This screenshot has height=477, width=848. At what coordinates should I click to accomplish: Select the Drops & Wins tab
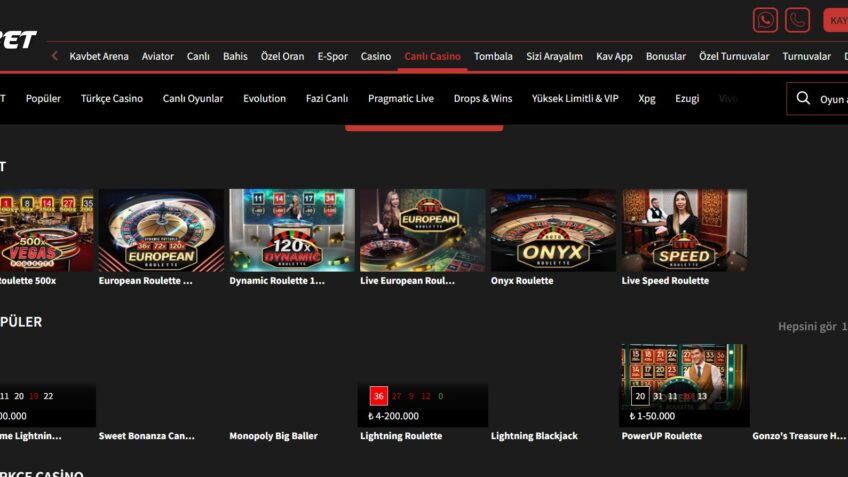482,99
